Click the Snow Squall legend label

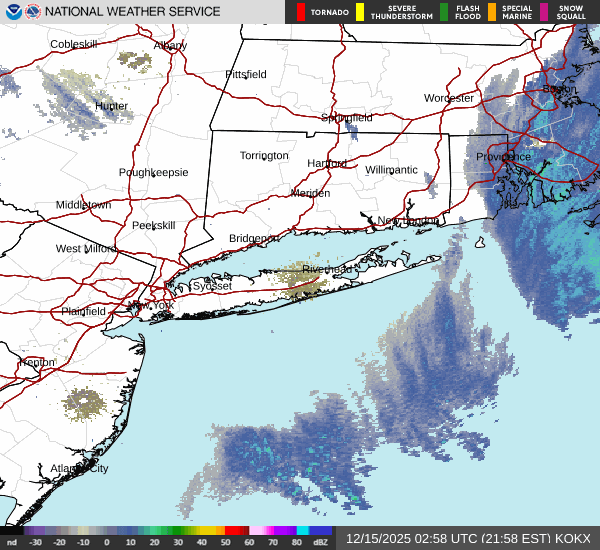[x=572, y=12]
